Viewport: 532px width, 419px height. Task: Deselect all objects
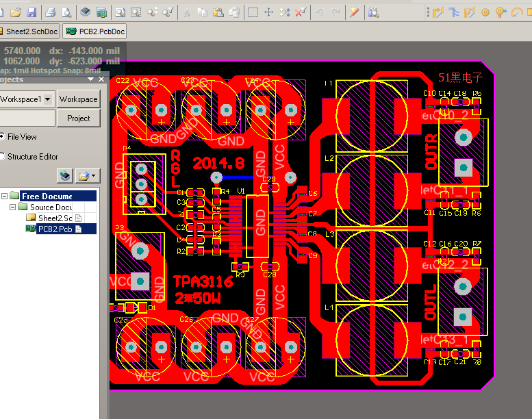pos(285,13)
